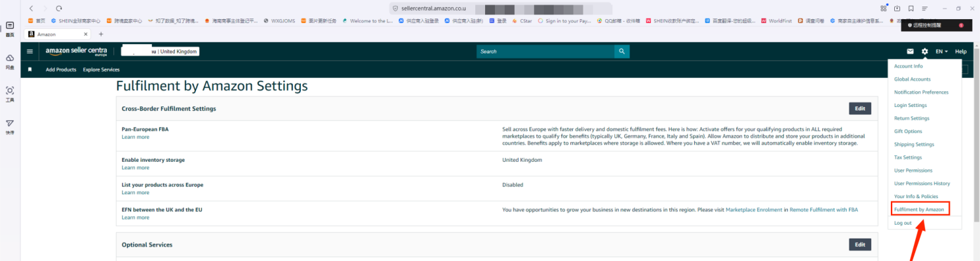Click Learn more under EFN between UK and EU
The width and height of the screenshot is (980, 261).
click(x=135, y=217)
